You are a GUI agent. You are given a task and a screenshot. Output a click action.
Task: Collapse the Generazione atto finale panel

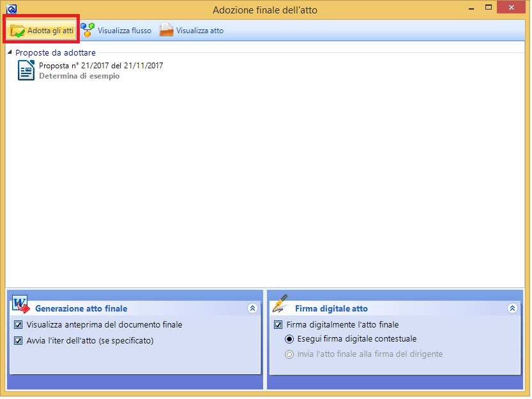point(253,309)
